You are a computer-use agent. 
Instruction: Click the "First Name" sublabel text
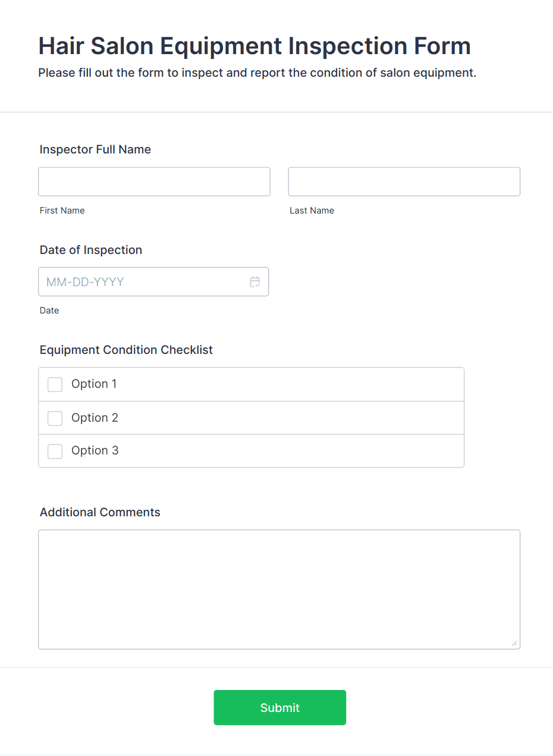62,211
